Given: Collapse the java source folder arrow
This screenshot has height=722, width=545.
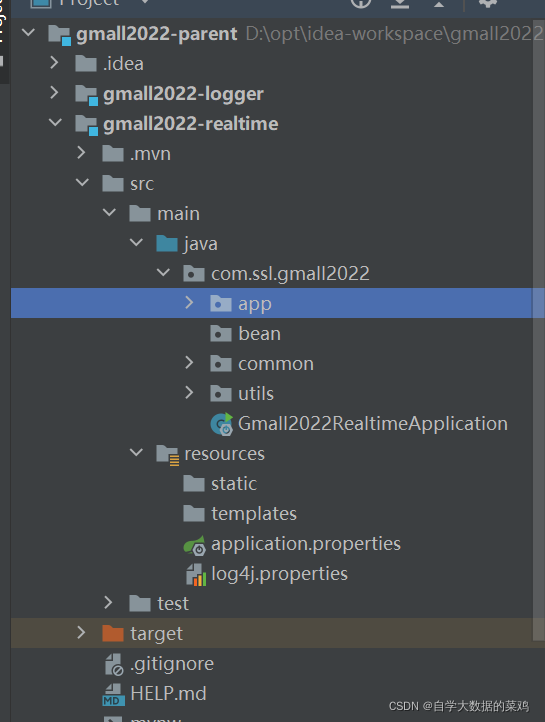Looking at the screenshot, I should coord(136,242).
